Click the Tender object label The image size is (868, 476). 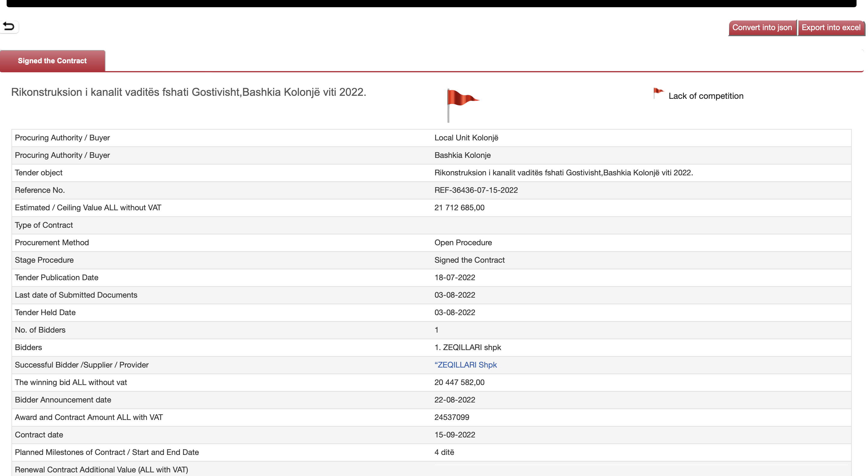pyautogui.click(x=39, y=173)
